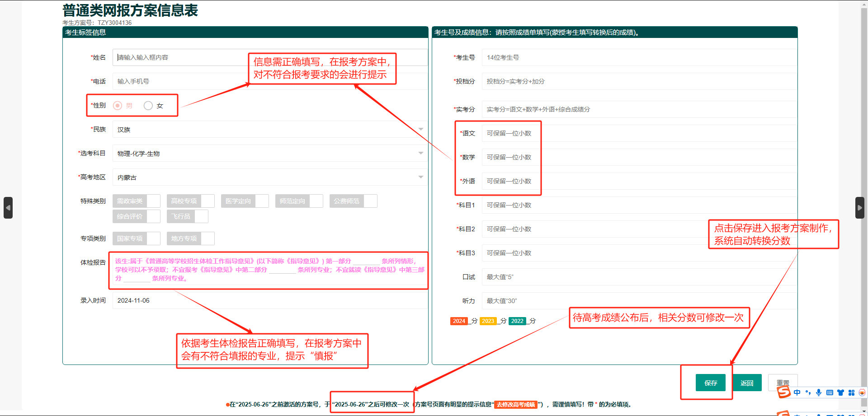Click the 14位考生号 input field
Screen dimensions: 868x416
638,57
